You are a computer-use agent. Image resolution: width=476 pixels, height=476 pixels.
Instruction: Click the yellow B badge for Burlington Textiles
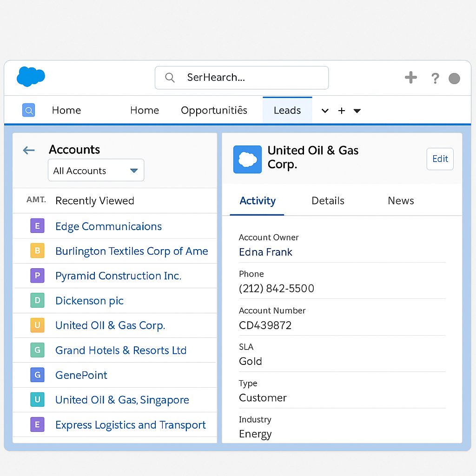click(x=37, y=251)
